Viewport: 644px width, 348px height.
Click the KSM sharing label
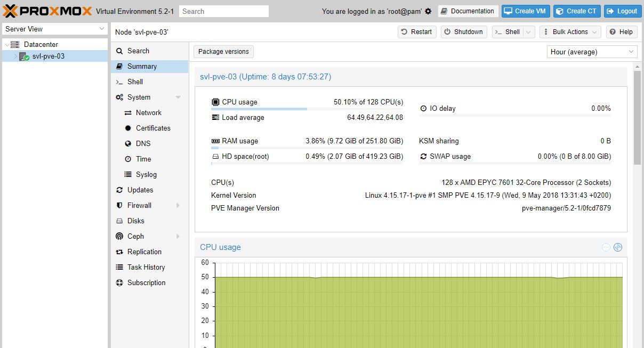439,141
